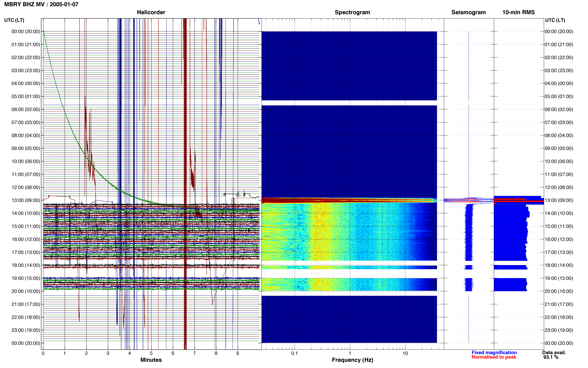The image size is (588, 368).
Task: Click the '93.1 %' availability value
Action: click(x=551, y=357)
